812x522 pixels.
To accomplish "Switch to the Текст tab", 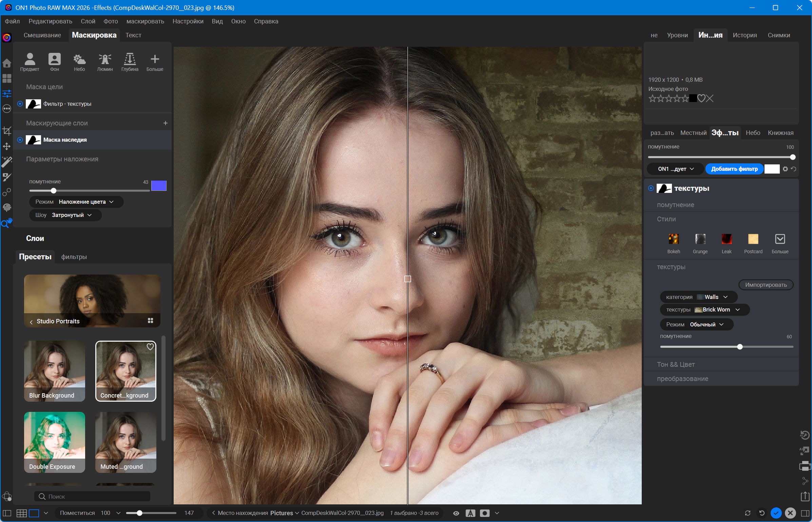I will point(133,35).
